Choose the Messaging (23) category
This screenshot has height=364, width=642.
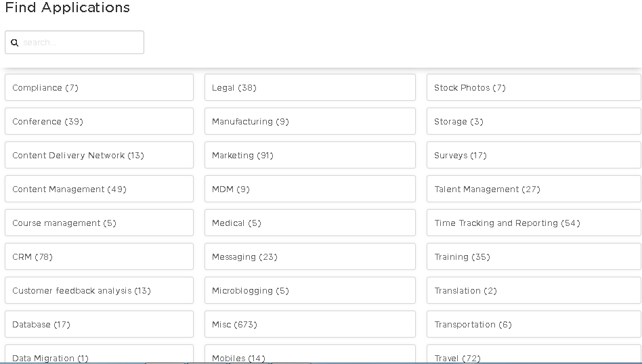click(309, 257)
